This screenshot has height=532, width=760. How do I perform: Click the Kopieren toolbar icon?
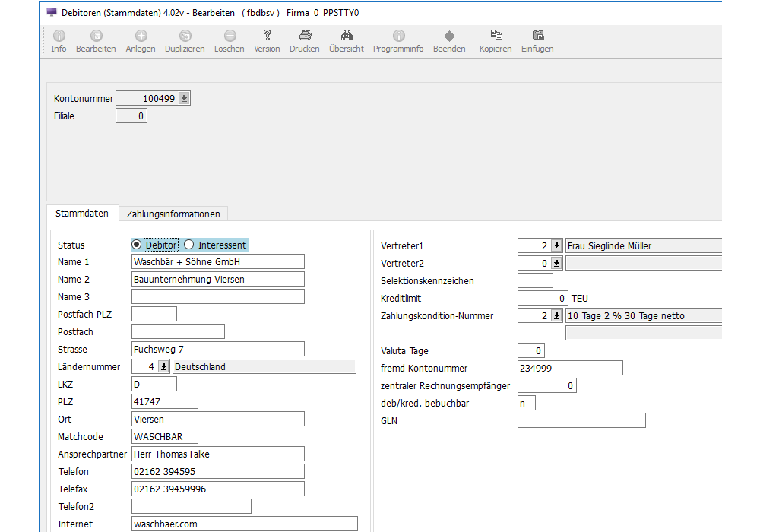pyautogui.click(x=496, y=36)
